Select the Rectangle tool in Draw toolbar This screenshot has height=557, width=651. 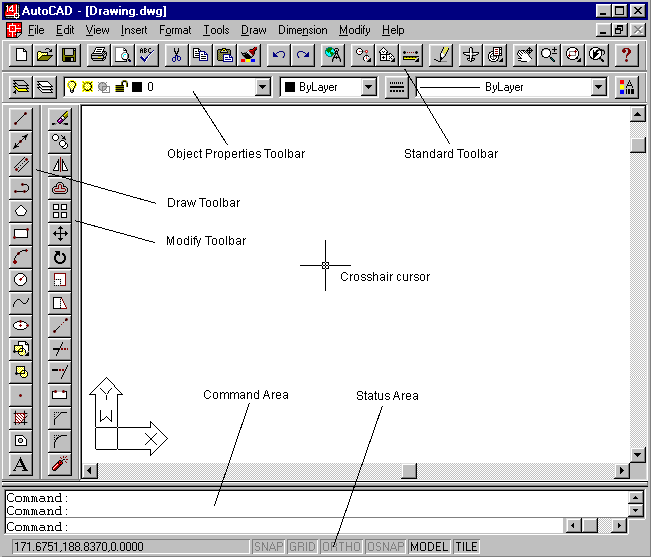click(20, 234)
